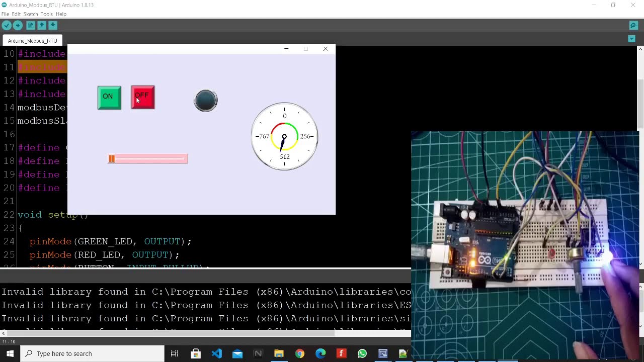
Task: Open the Tools menu
Action: coord(47,14)
